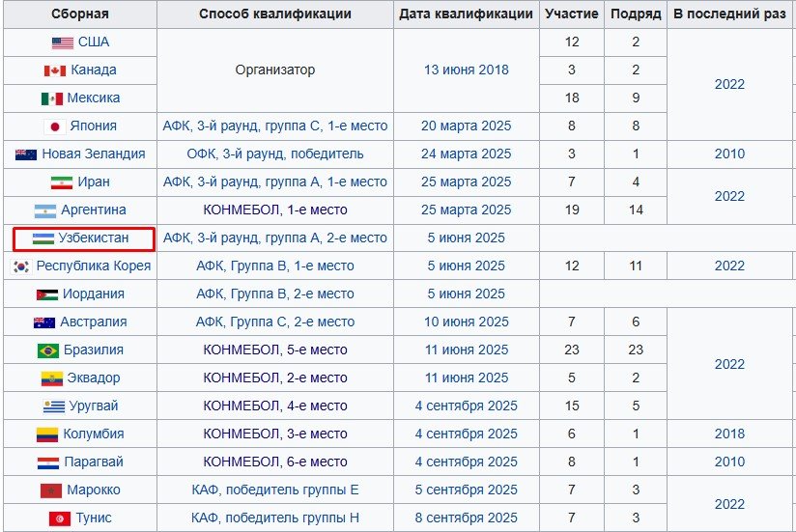Screen dimensions: 796x532
Task: Click the Brazil flag icon
Action: (48, 350)
